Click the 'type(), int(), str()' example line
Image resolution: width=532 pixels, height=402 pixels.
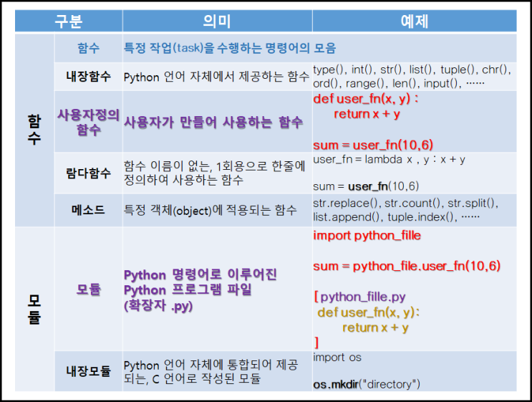pos(412,70)
